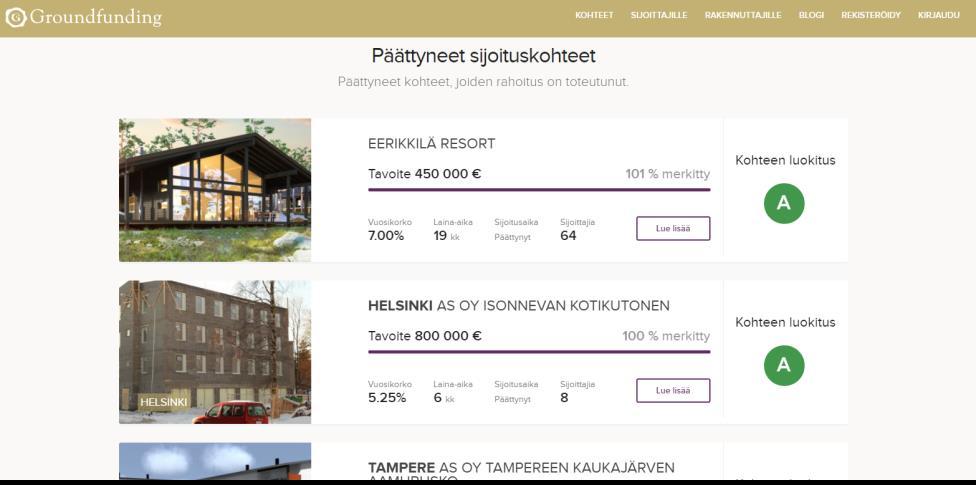Viewport: 976px width, 485px height.
Task: Open RAKENNUTTAJILLE in the navigation
Action: 743,16
